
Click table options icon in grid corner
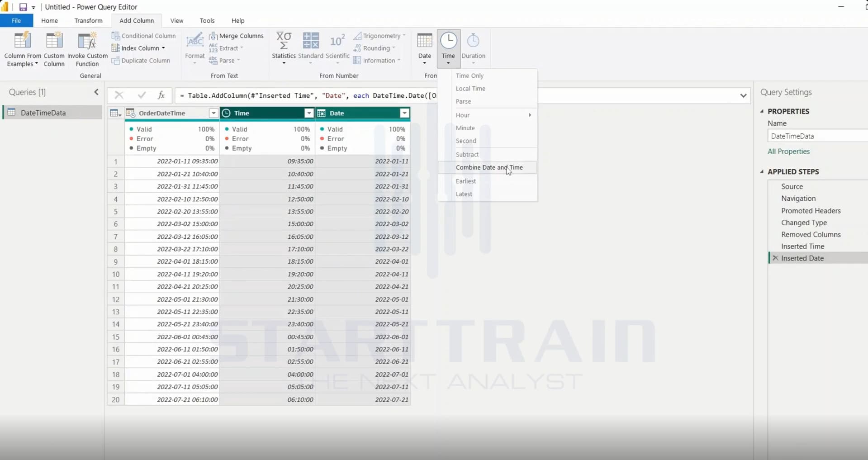[116, 113]
